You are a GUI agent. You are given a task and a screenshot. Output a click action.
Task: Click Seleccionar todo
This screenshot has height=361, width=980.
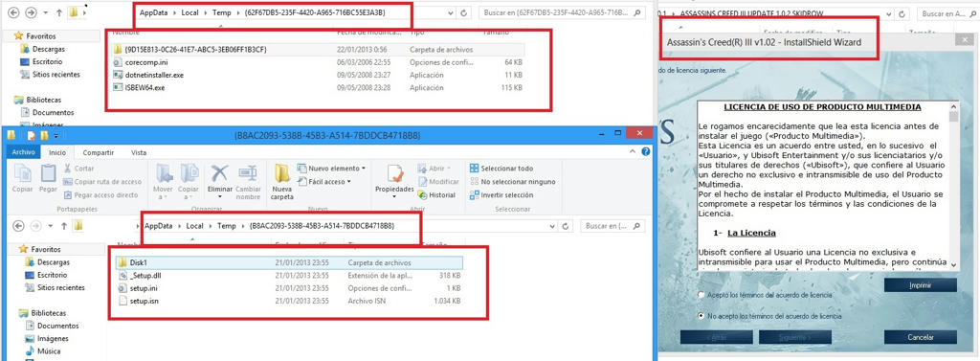(x=501, y=169)
